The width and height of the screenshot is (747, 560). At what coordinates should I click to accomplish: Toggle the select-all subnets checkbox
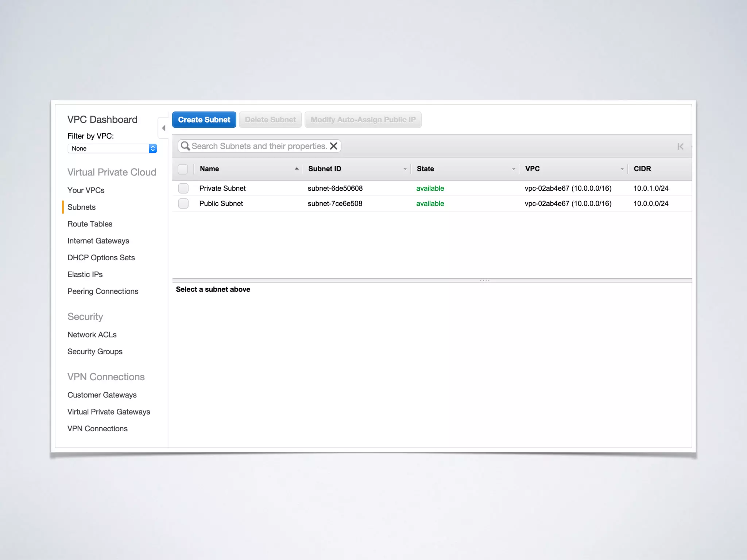click(x=183, y=169)
